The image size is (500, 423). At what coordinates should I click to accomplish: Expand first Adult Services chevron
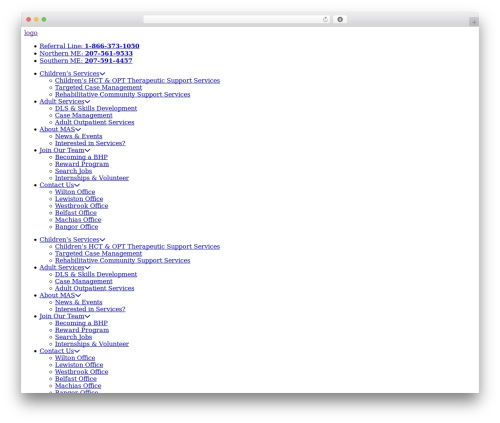87,102
